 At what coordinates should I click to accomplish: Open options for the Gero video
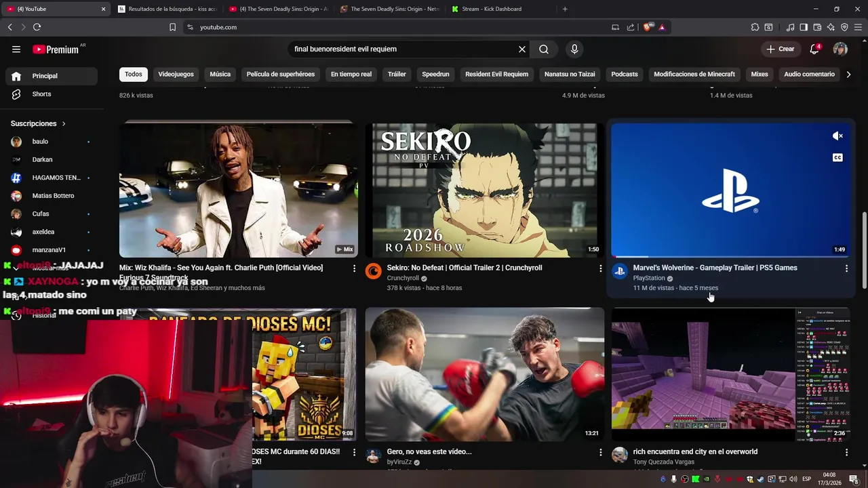(600, 452)
